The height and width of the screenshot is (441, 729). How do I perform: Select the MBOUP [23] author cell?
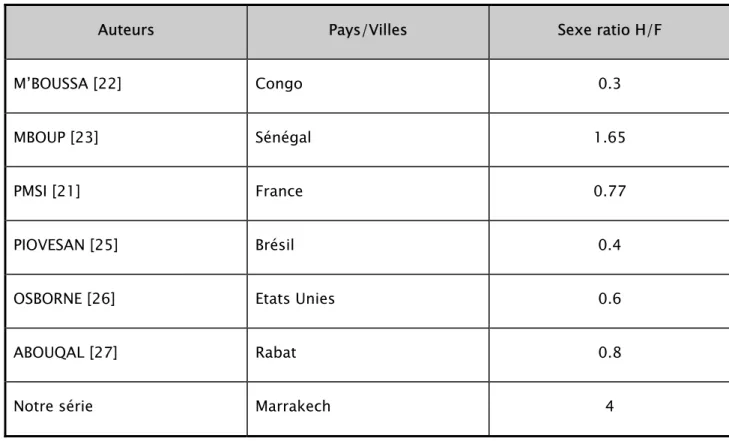click(x=126, y=139)
